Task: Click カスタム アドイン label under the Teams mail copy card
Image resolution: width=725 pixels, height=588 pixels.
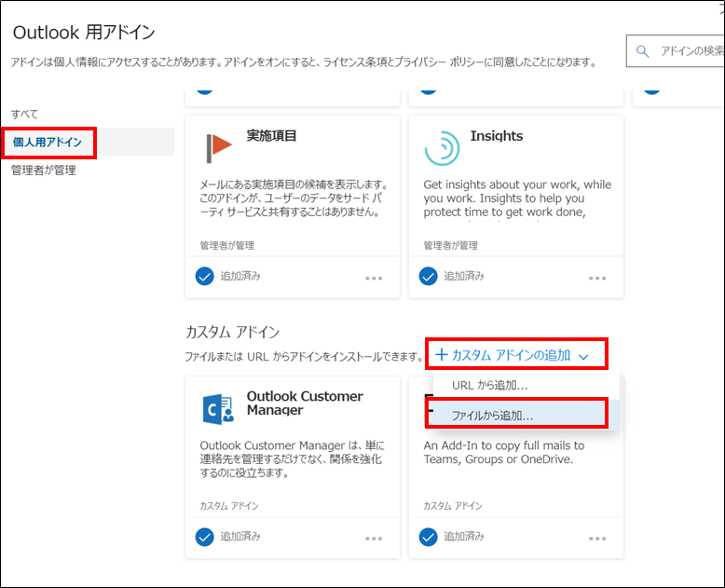Action: 453,506
